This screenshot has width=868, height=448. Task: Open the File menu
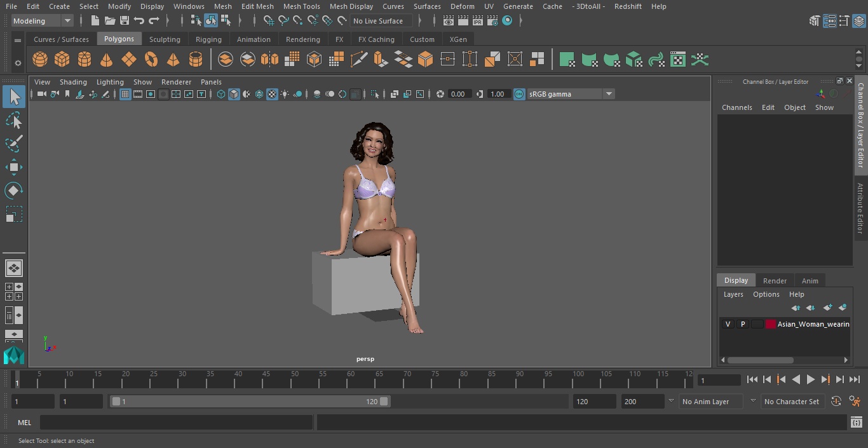[11, 6]
